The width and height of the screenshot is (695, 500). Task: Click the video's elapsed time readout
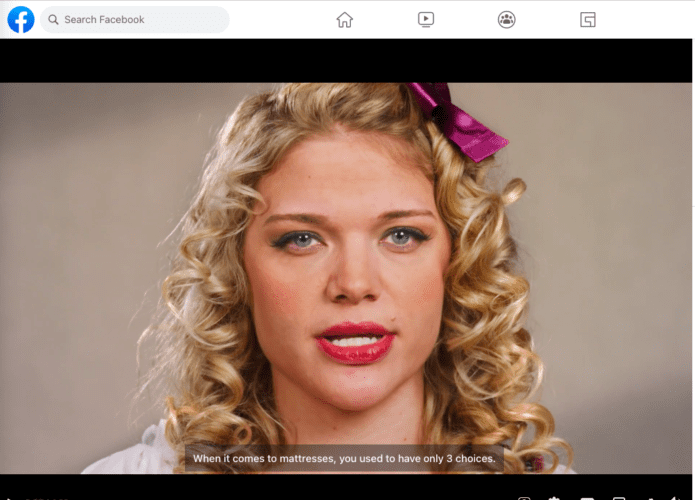[x=45, y=497]
